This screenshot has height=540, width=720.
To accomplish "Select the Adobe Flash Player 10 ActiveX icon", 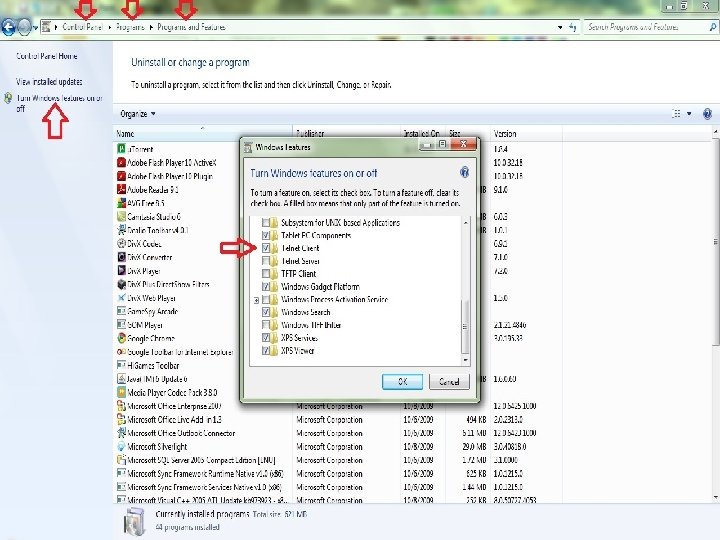I will point(121,163).
